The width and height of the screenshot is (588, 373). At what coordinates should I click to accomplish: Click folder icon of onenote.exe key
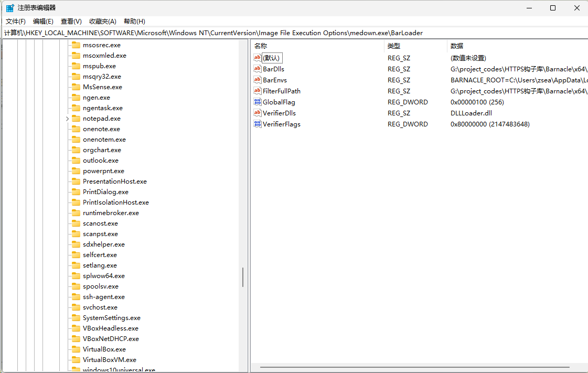tap(76, 129)
